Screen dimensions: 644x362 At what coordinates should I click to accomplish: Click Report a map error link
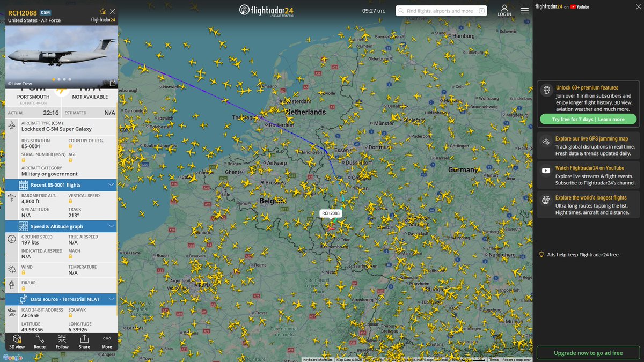pos(516,360)
